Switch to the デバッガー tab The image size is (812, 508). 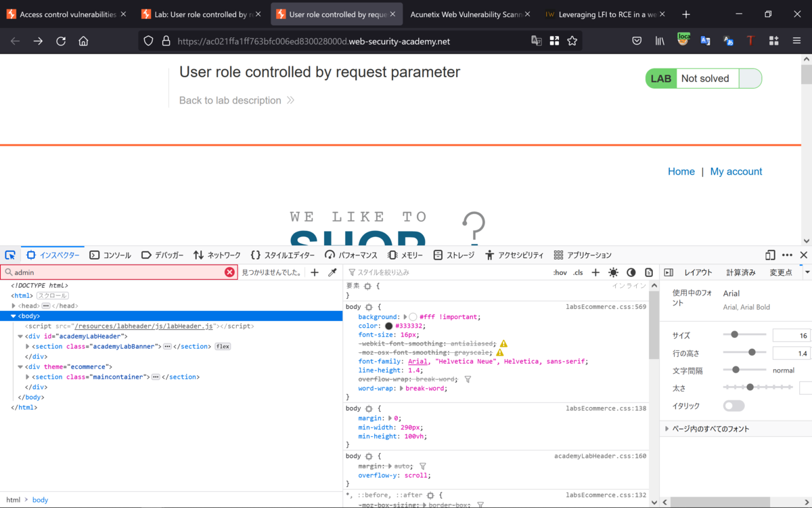(x=162, y=255)
